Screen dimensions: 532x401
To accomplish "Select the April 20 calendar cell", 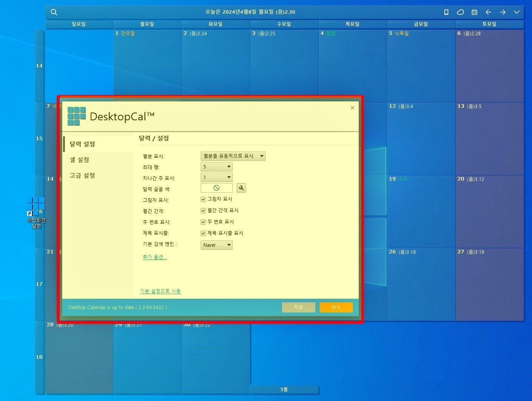I will (x=490, y=211).
